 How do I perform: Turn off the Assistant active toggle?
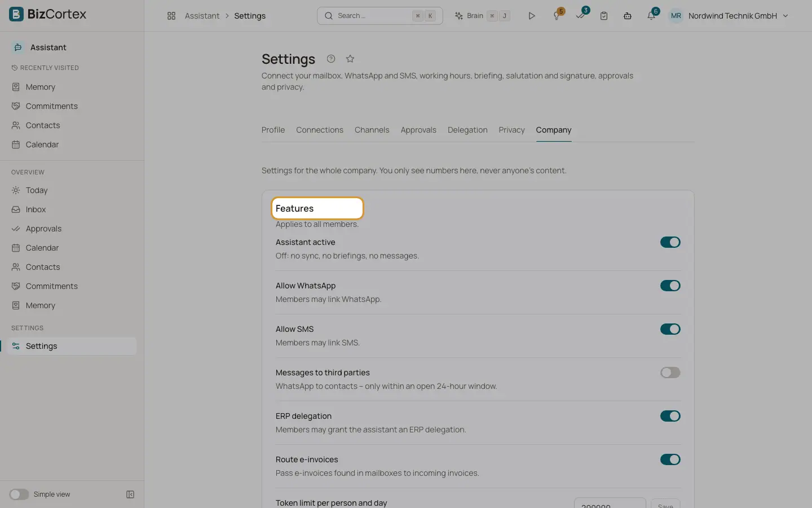pyautogui.click(x=670, y=242)
